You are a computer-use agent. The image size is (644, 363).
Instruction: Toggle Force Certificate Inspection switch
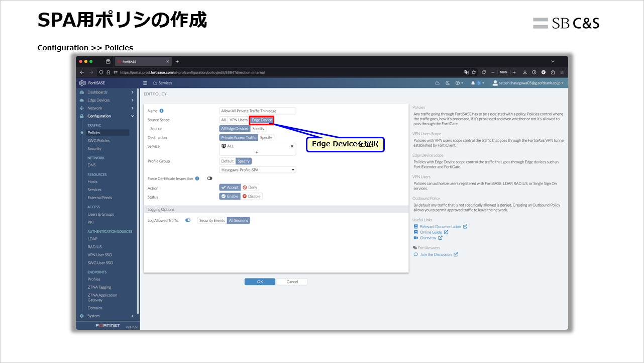coord(209,178)
